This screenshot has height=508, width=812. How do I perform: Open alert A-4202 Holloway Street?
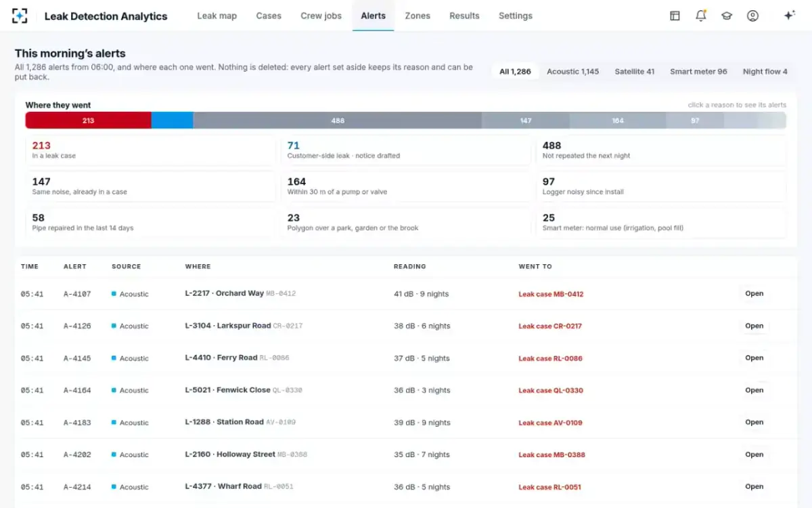[x=754, y=454]
